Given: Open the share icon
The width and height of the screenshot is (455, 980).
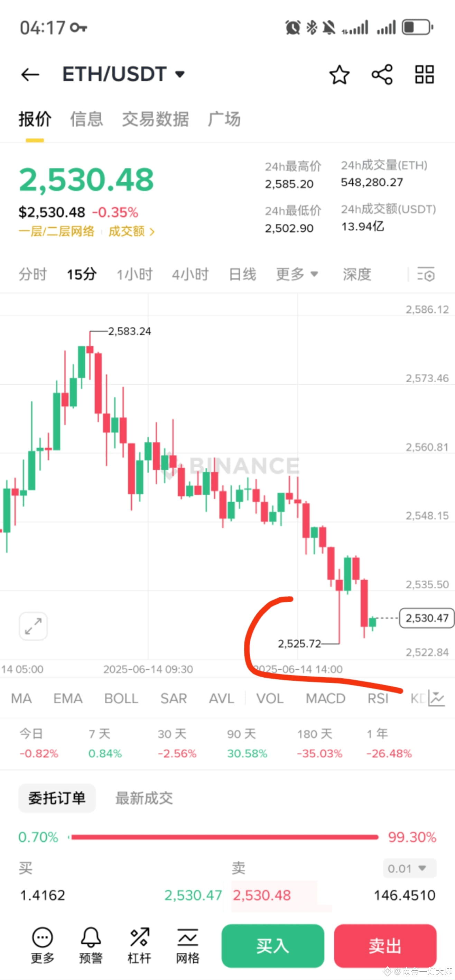Looking at the screenshot, I should point(382,75).
